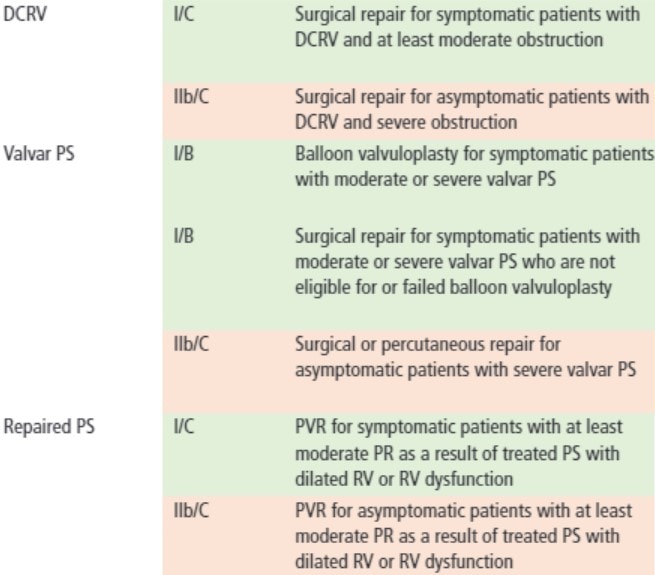655x575 pixels.
Task: Click 'Surgical or percutaneous repair for' text
Action: (428, 345)
